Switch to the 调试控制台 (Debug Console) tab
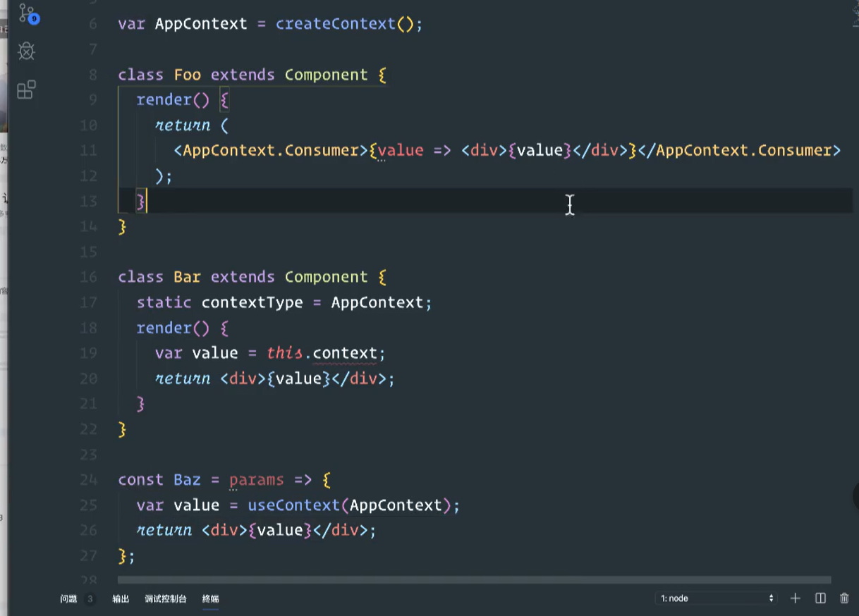The width and height of the screenshot is (859, 616). coord(166,599)
